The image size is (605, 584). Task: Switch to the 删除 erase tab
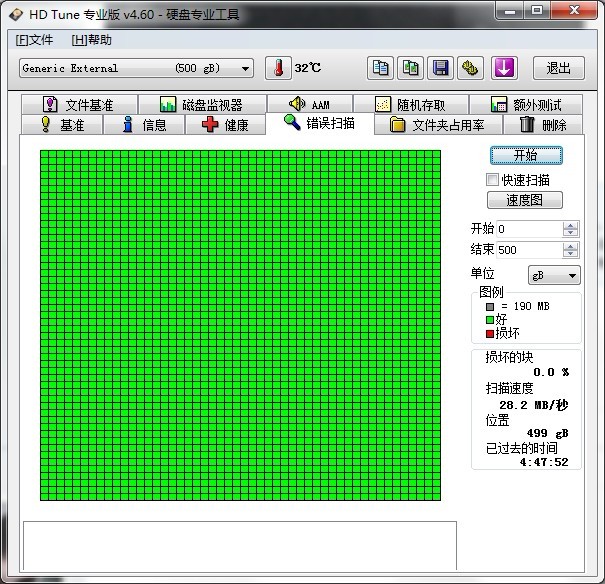[543, 125]
